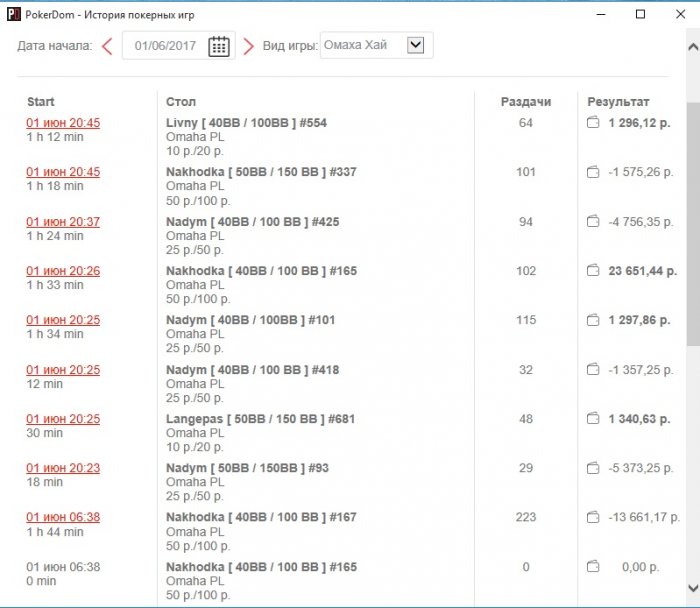700x608 pixels.
Task: Sort by the Результат column header
Action: tap(618, 102)
